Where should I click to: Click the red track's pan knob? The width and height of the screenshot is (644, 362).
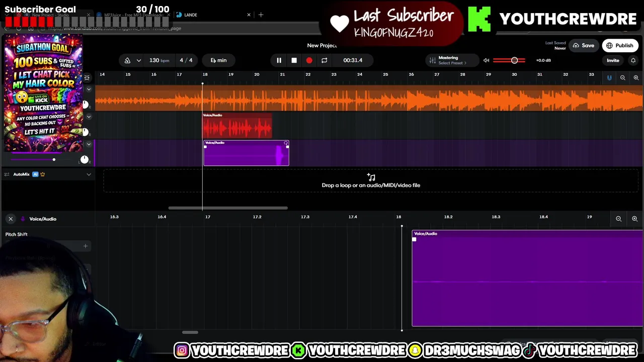click(85, 132)
